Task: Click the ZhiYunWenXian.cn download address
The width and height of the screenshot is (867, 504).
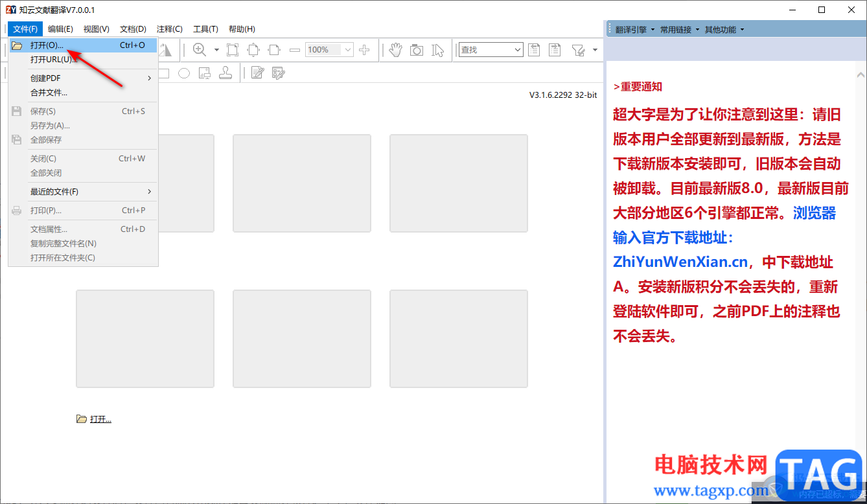Action: pyautogui.click(x=680, y=262)
